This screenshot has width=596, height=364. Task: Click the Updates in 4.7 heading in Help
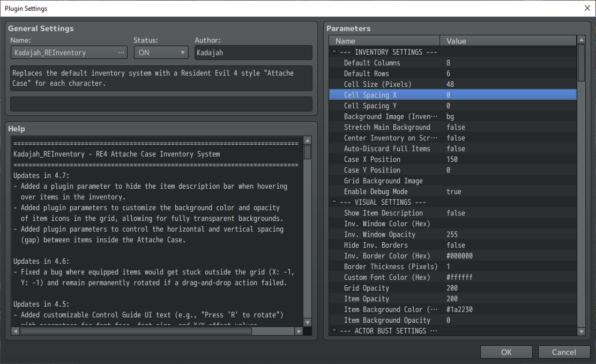(41, 175)
